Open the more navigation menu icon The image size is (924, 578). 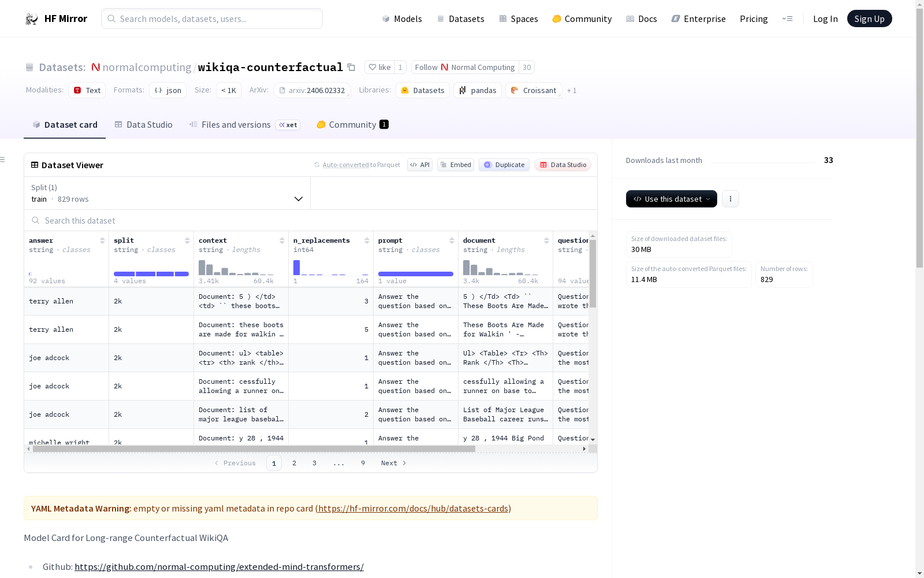pos(787,18)
